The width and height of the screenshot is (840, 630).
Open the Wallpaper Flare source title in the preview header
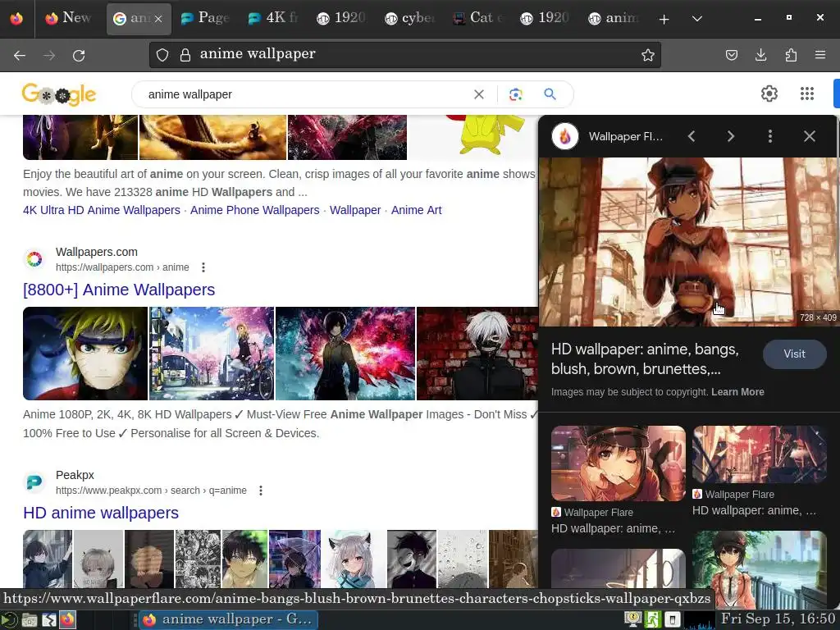click(625, 137)
